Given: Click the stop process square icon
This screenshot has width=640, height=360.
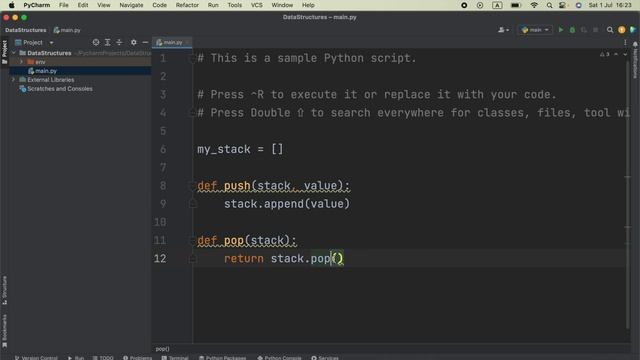Looking at the screenshot, I should coord(596,30).
